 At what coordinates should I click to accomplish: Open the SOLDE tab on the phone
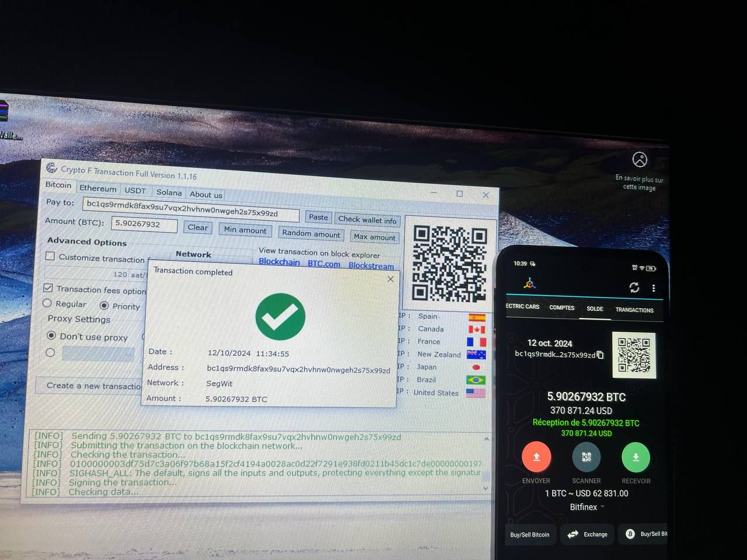coord(595,309)
